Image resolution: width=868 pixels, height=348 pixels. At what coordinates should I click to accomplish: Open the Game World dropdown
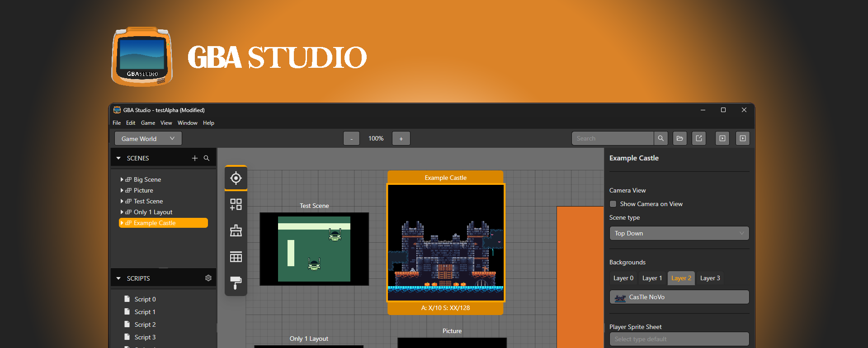[x=148, y=138]
